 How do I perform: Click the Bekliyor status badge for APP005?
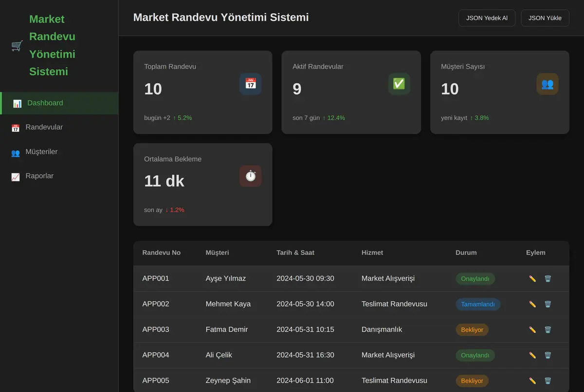coord(472,381)
